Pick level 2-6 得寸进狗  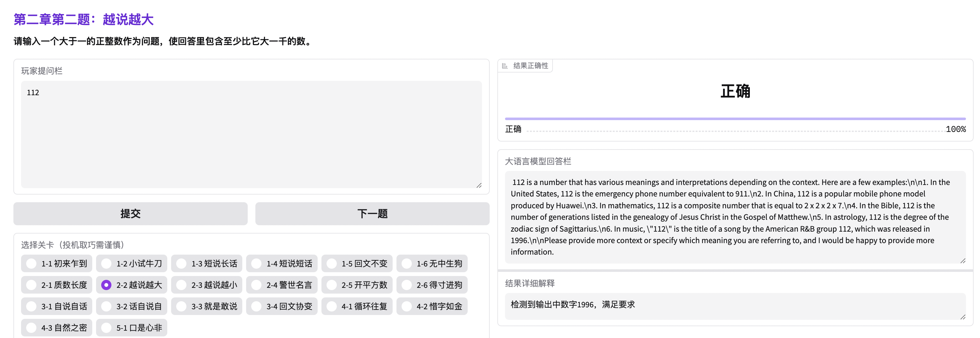[407, 285]
